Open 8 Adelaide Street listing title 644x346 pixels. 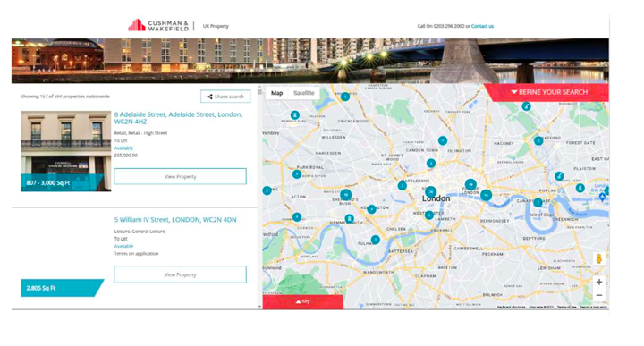pos(178,118)
